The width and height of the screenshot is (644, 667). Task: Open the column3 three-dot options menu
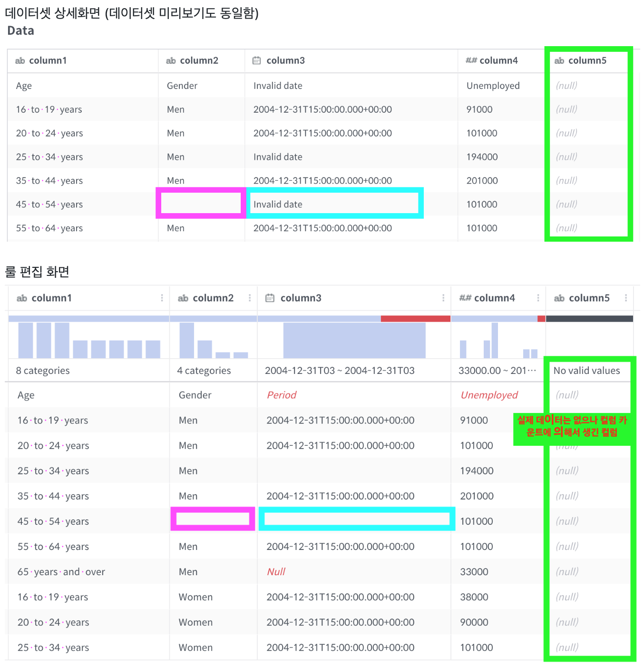click(443, 298)
